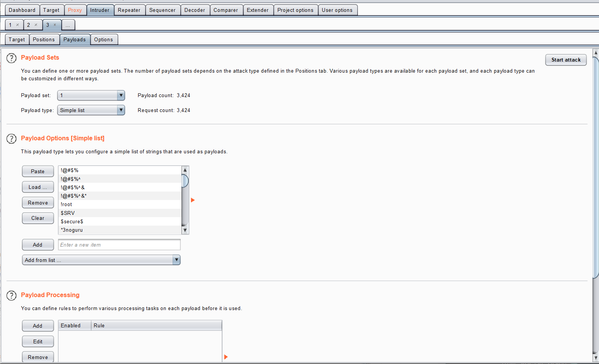Open the Comparer tab

226,10
